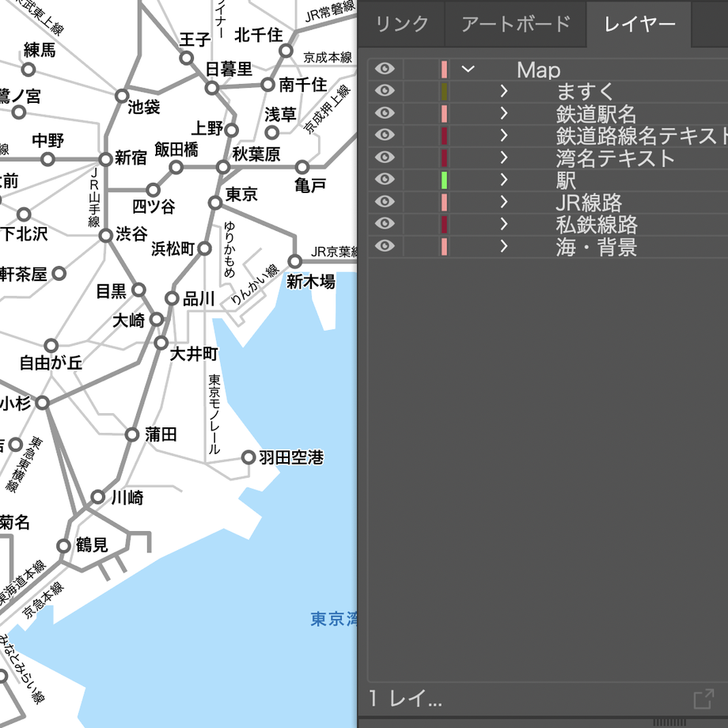This screenshot has height=728, width=728.
Task: Click the 大井町 station circle marker
Action: pos(161,343)
